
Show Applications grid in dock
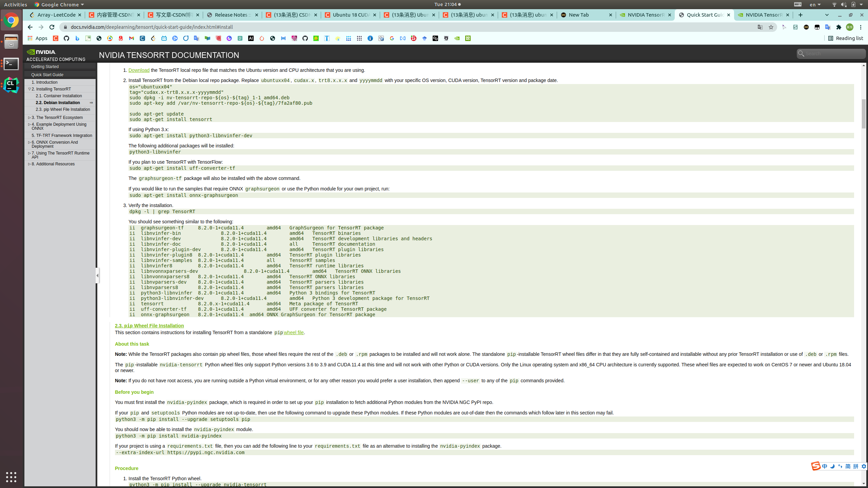(x=11, y=477)
